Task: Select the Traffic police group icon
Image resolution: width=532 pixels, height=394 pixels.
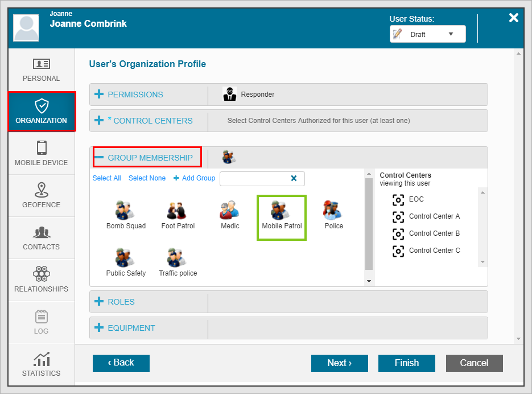Action: click(178, 258)
